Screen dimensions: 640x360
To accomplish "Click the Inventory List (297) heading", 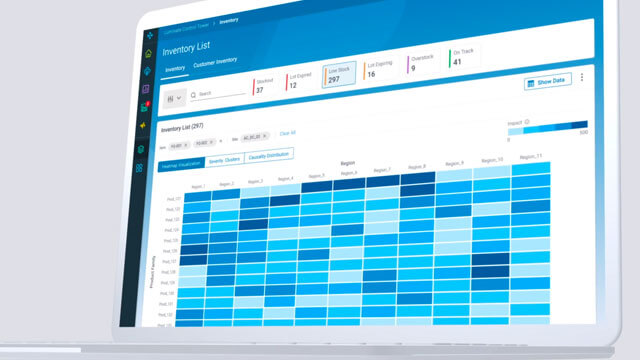I will 182,128.
